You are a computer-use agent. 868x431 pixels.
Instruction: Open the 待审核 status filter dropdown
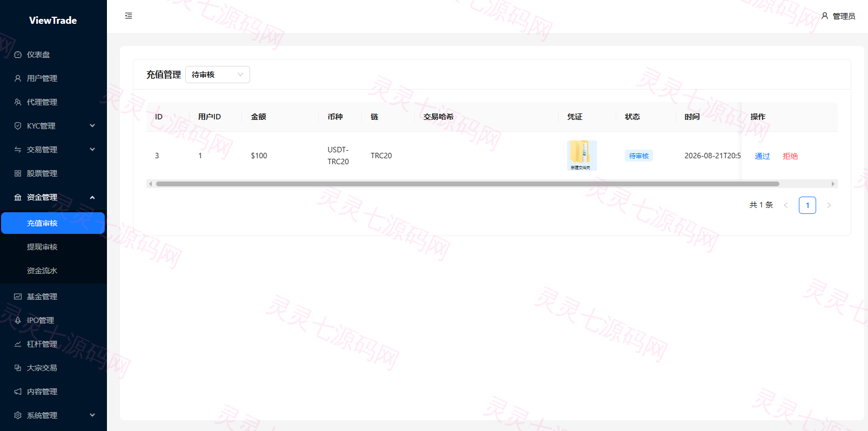click(218, 75)
